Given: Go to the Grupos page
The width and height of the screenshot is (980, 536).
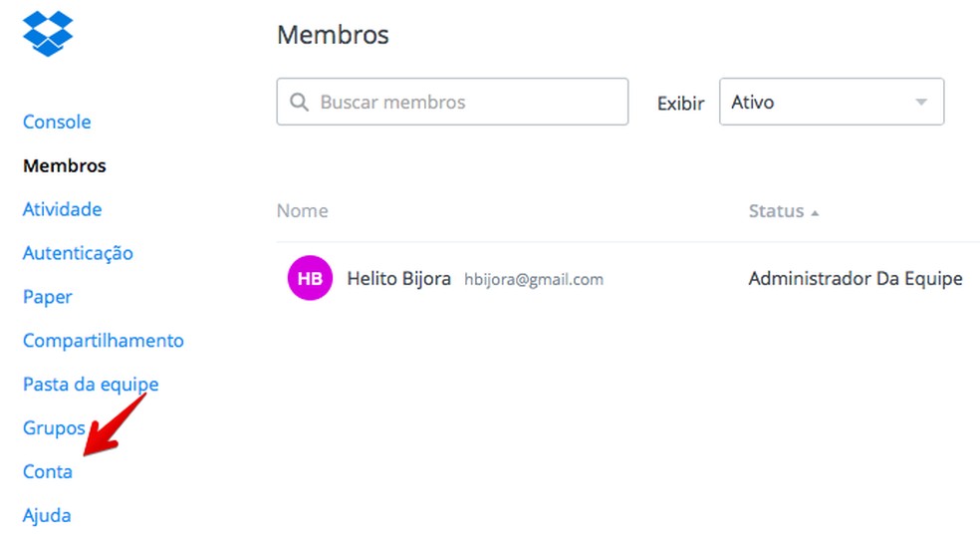Looking at the screenshot, I should [x=54, y=428].
